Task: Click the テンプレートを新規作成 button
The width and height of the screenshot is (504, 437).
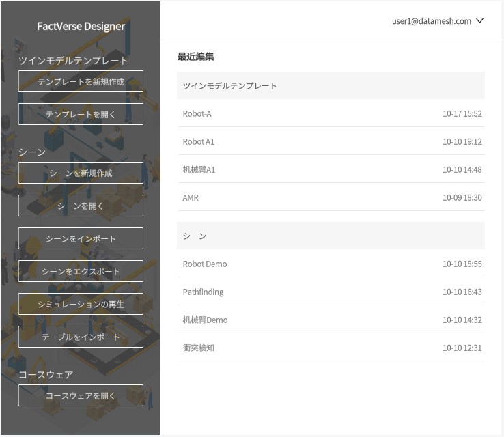Action: click(81, 81)
